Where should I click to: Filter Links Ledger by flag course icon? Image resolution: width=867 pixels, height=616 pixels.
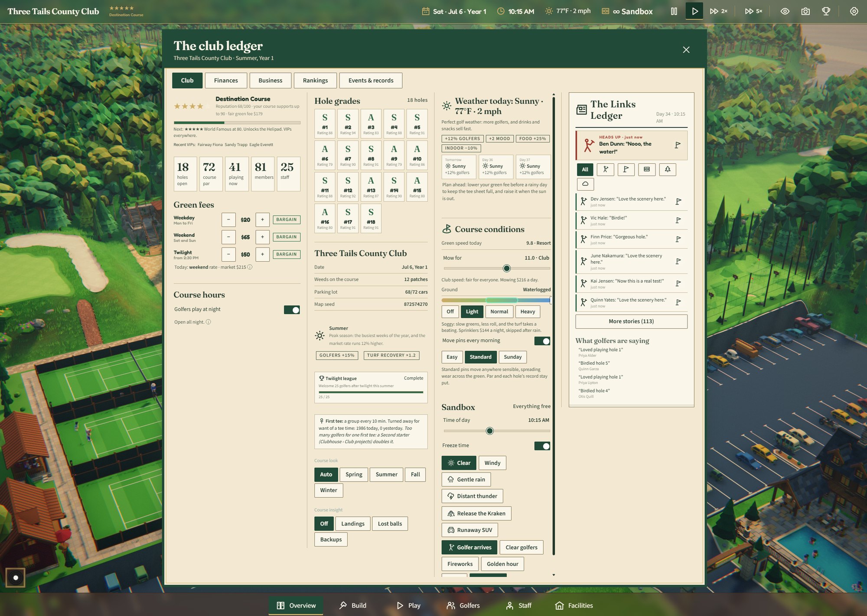point(626,169)
